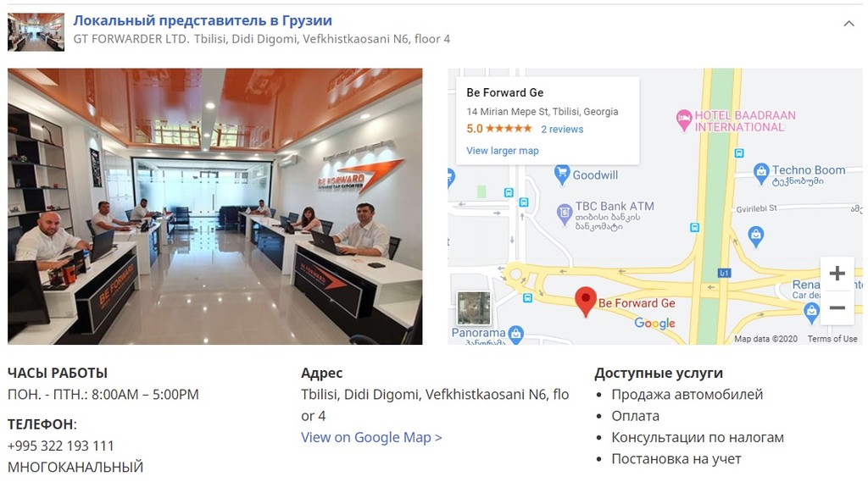The image size is (868, 482).
Task: Collapse the Georgia representative section chevron
Action: pos(848,23)
